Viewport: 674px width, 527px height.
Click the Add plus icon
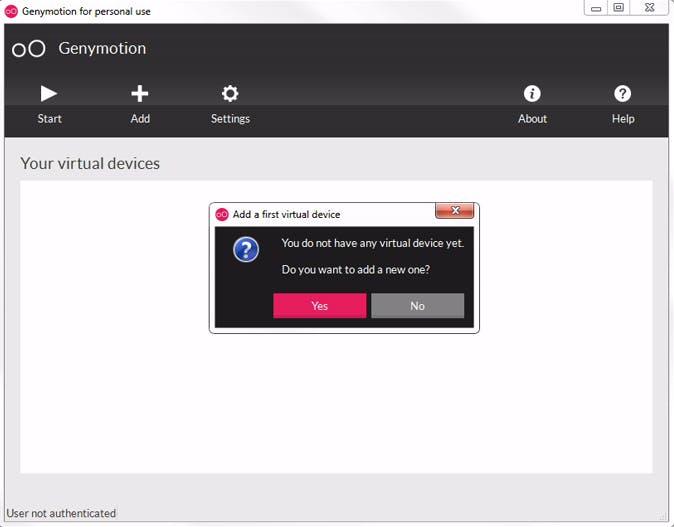point(140,93)
